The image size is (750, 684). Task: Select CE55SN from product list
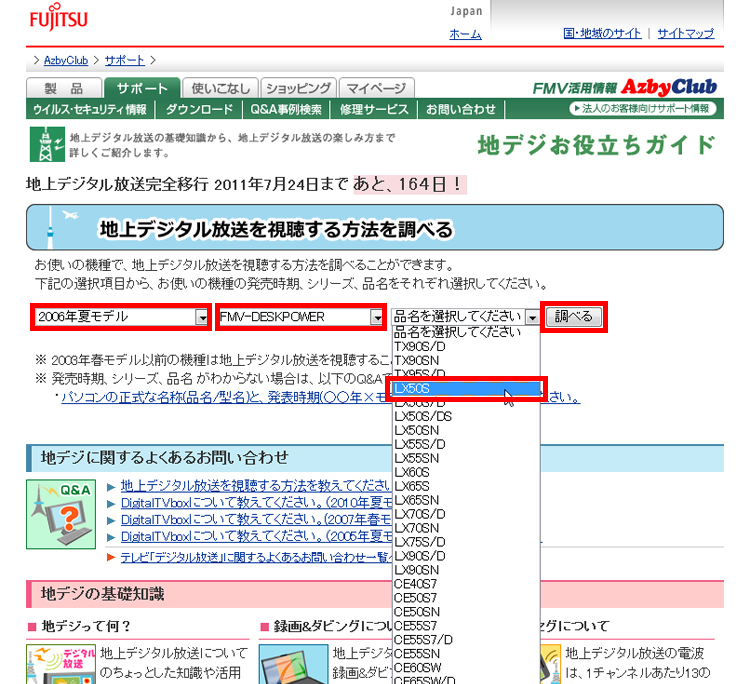click(466, 653)
